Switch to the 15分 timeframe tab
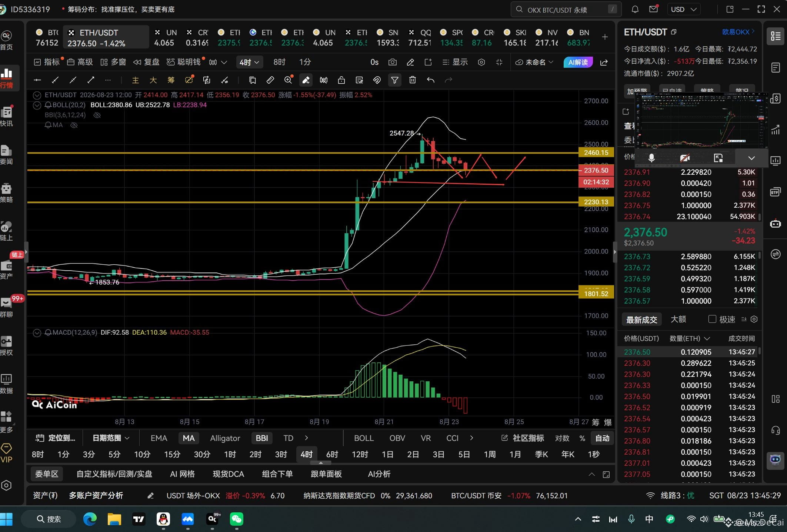The height and width of the screenshot is (532, 787). (x=172, y=454)
